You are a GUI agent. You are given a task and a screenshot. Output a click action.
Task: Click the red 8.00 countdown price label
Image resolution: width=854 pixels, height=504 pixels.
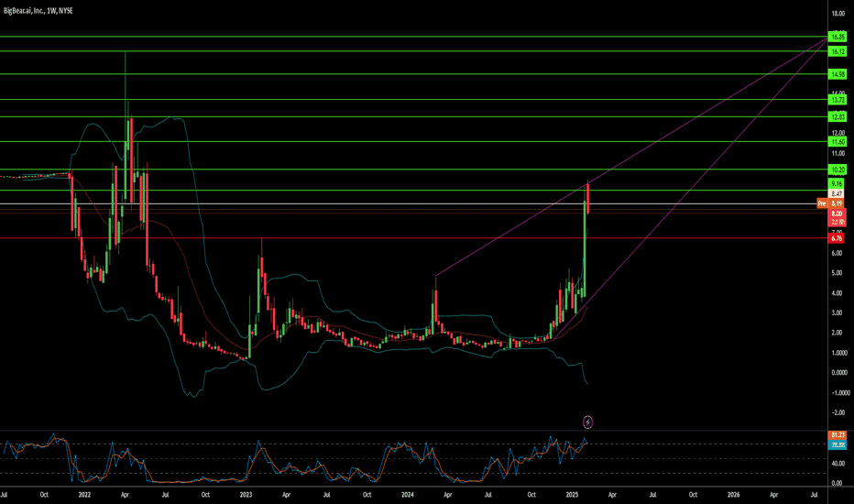click(838, 217)
